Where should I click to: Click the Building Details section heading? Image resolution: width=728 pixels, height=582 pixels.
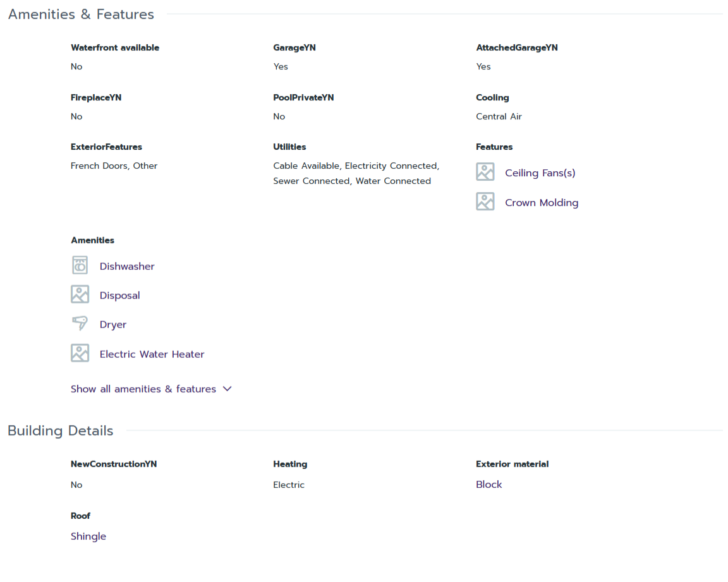click(61, 431)
